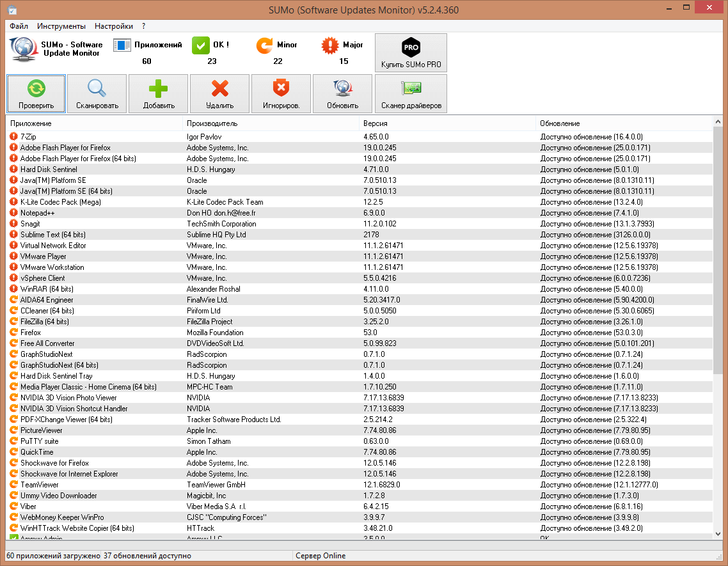This screenshot has width=728, height=566.
Task: Open the Файл menu
Action: click(19, 26)
